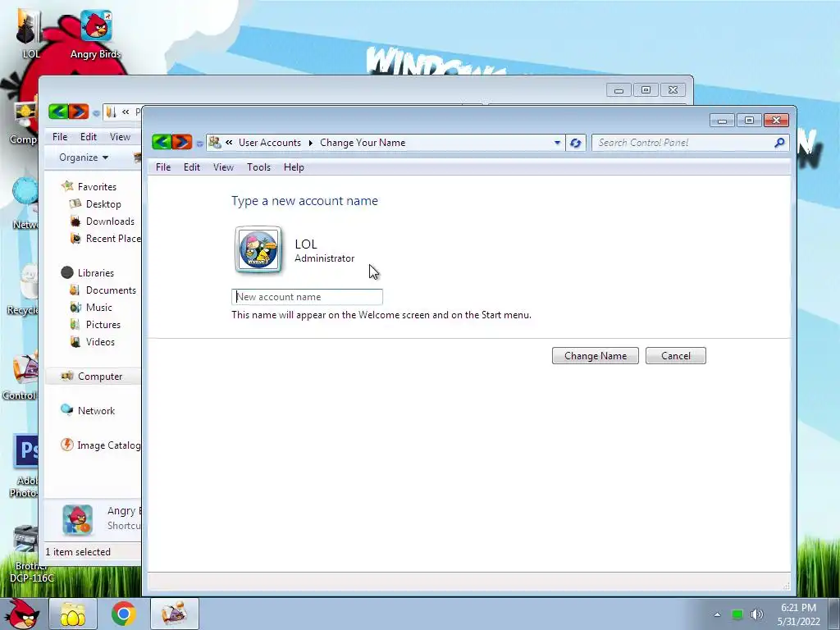Open the Tools menu
Viewport: 840px width, 630px height.
pos(258,167)
